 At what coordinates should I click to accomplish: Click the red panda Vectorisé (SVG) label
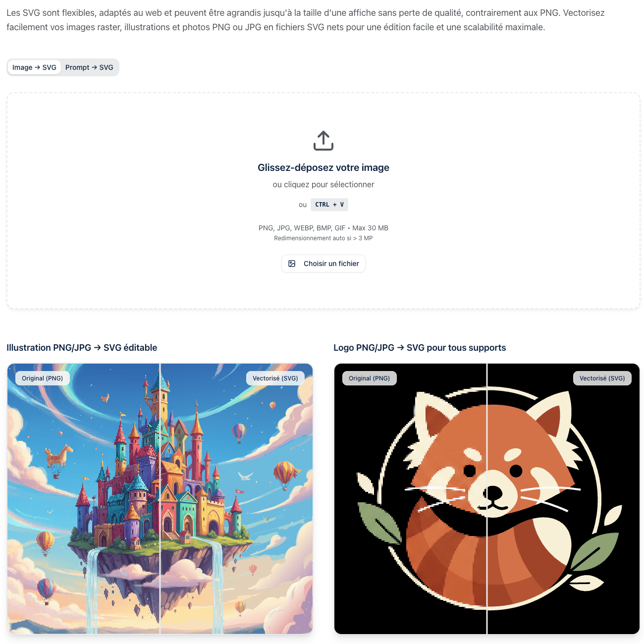[602, 378]
